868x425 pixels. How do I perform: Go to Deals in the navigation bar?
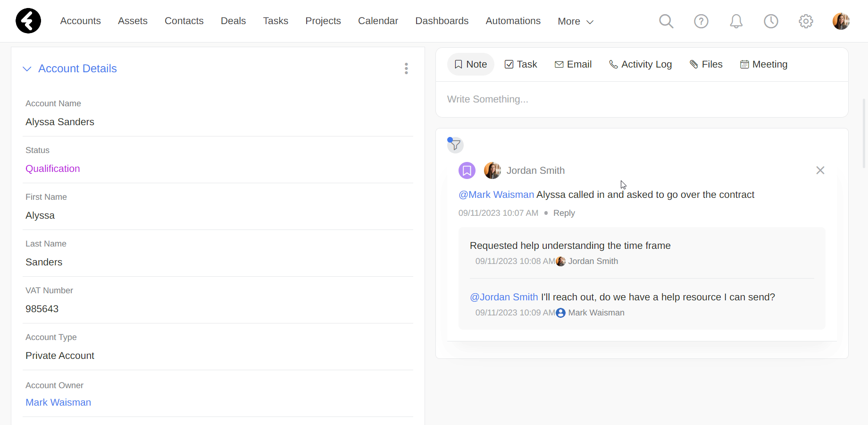233,21
